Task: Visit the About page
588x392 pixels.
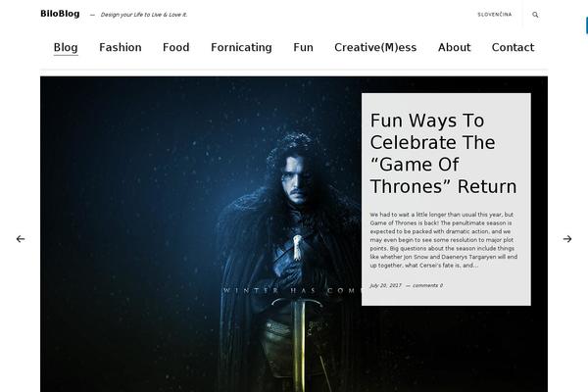Action: coord(454,48)
